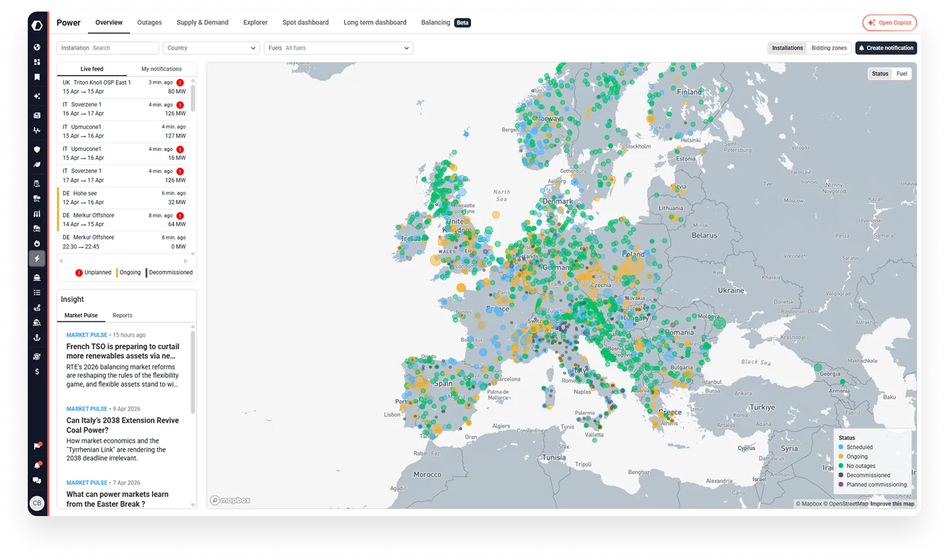Select the Market Pulse tab

pos(81,315)
